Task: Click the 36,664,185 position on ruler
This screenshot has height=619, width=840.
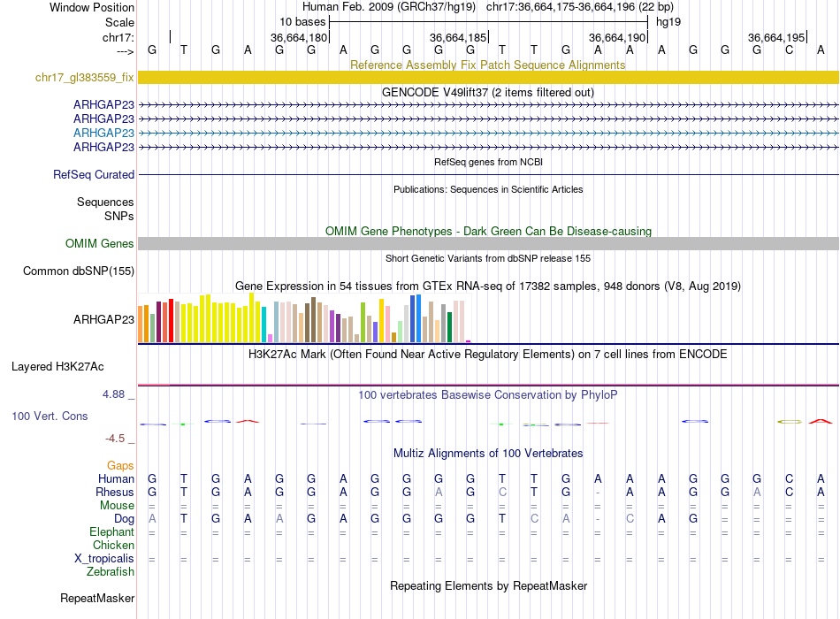Action: coord(458,37)
